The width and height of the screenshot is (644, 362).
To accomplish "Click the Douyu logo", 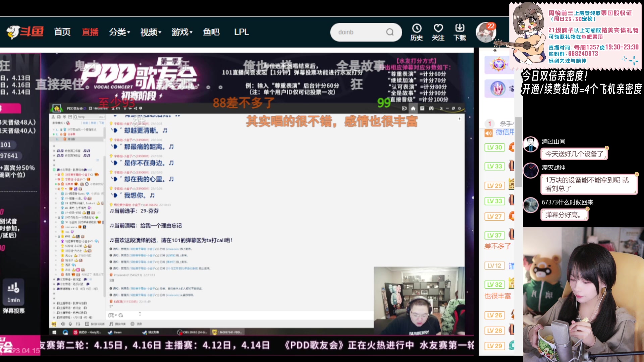I will click(25, 32).
